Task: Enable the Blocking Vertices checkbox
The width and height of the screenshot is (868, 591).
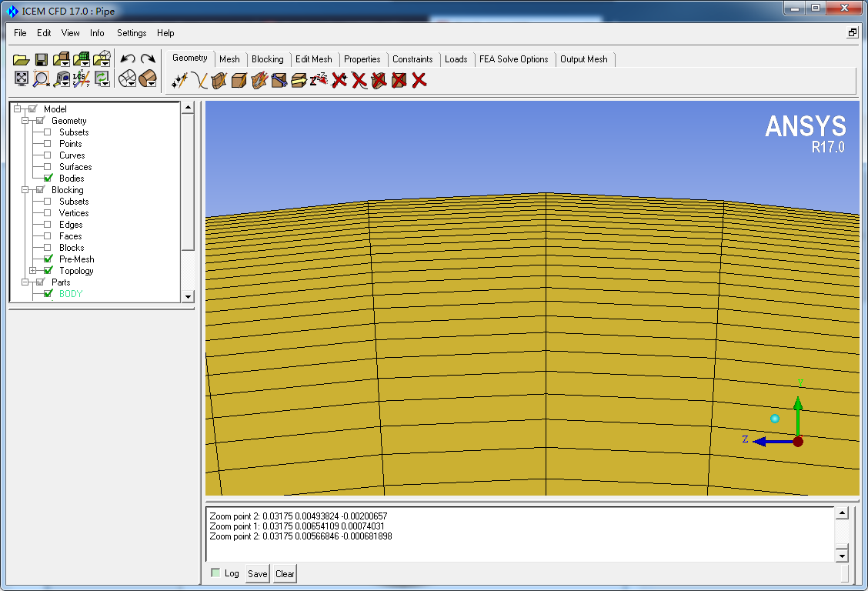Action: click(x=48, y=213)
